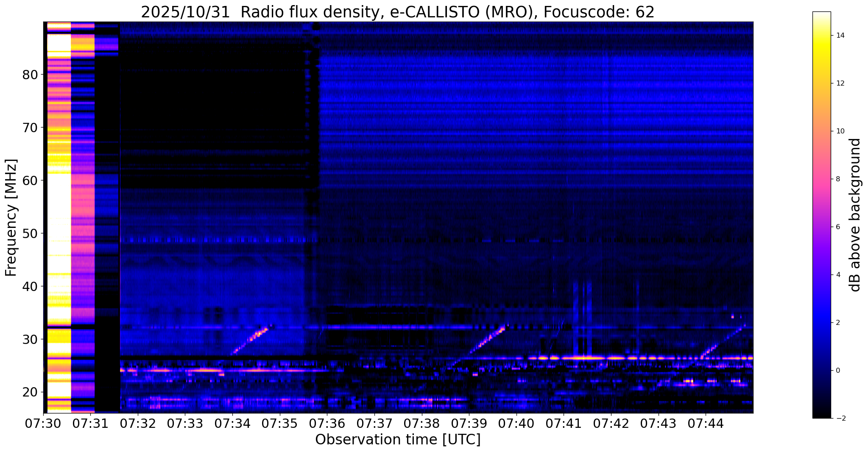This screenshot has width=868, height=452.
Task: Click the 07:38 time tick label
Action: (x=421, y=424)
